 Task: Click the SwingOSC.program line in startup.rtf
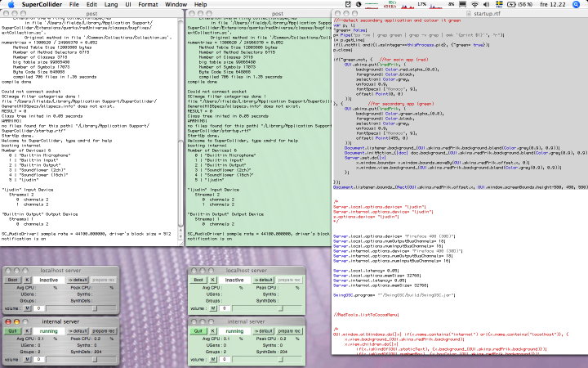394,295
